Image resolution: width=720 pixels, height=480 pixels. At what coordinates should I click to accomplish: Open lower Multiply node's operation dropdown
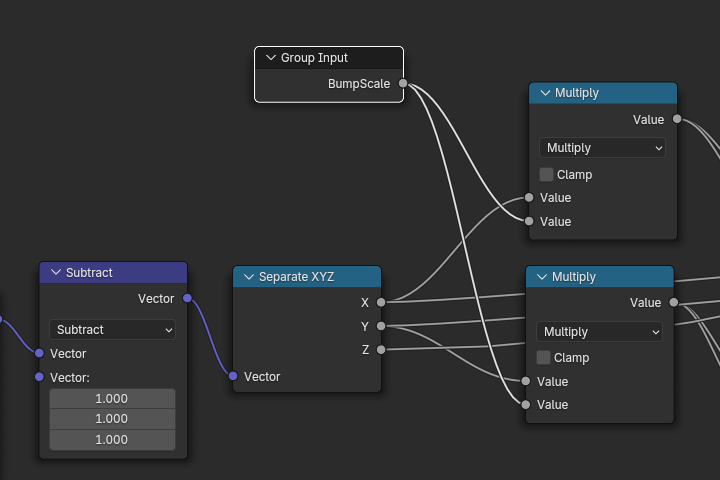coord(599,332)
